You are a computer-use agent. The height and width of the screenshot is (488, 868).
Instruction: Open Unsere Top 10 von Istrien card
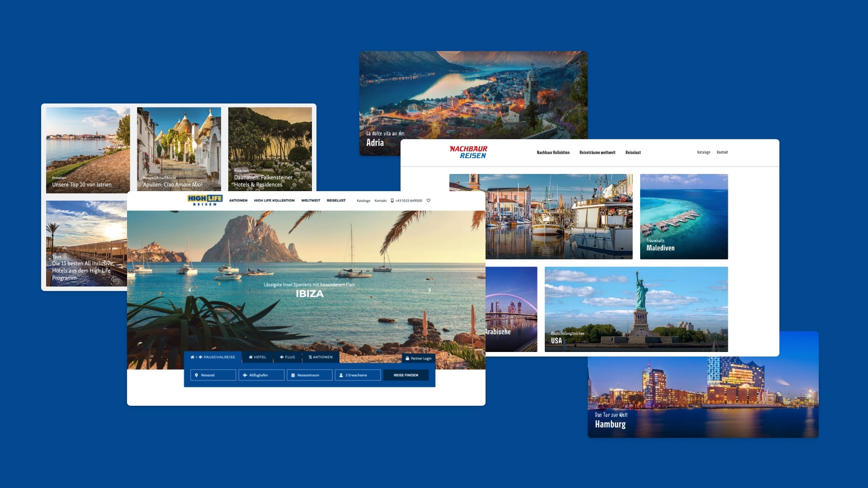pos(88,150)
